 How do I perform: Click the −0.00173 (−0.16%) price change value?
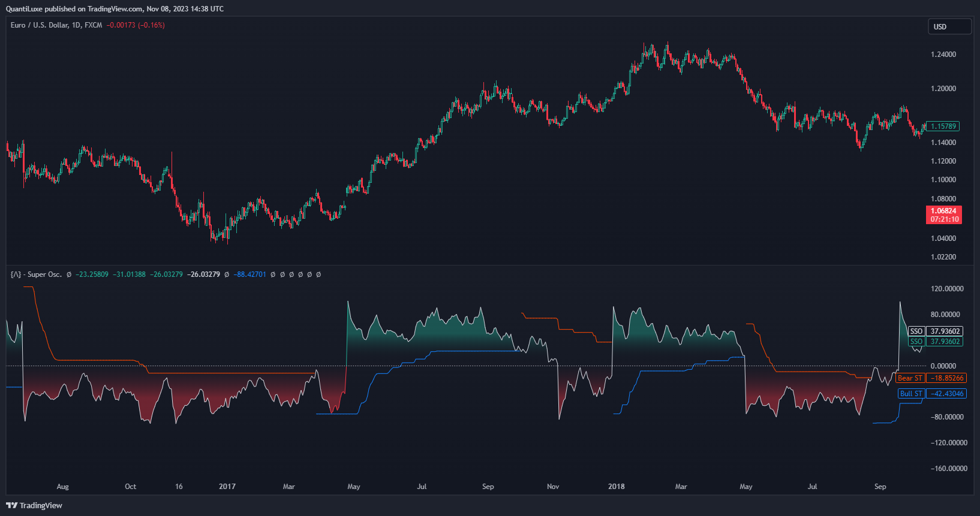tap(136, 25)
